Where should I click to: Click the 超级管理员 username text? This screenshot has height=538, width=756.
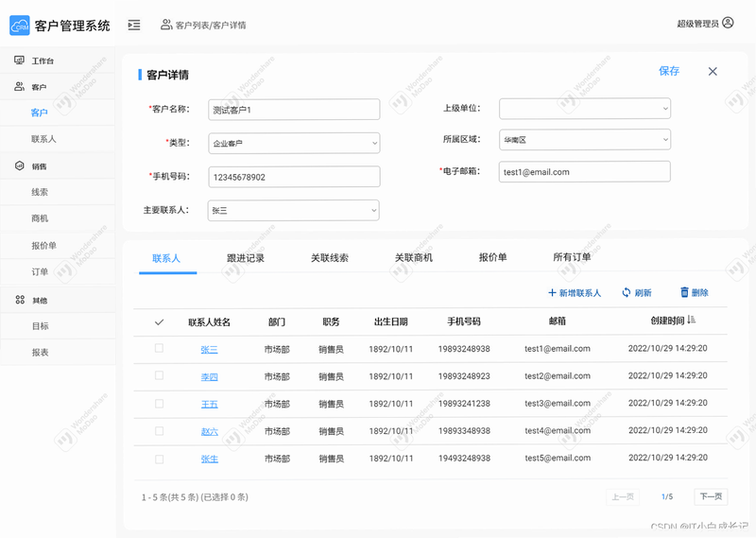[697, 24]
